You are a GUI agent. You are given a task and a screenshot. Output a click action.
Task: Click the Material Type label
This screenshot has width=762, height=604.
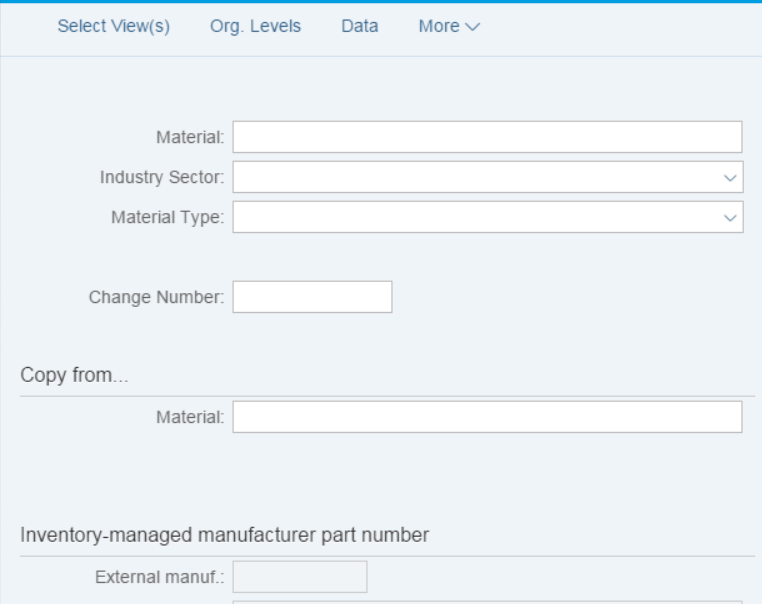tap(168, 217)
